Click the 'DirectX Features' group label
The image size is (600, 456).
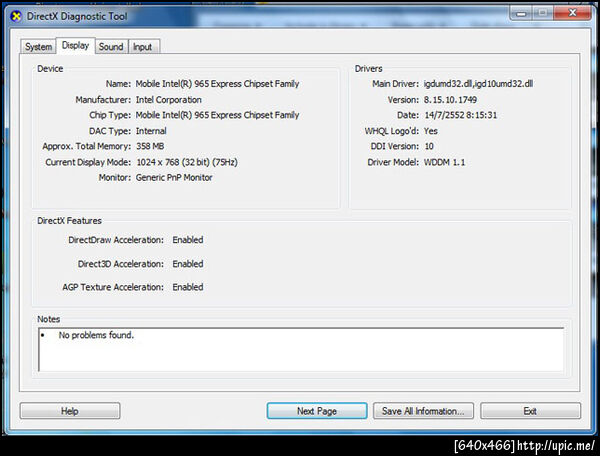point(69,221)
